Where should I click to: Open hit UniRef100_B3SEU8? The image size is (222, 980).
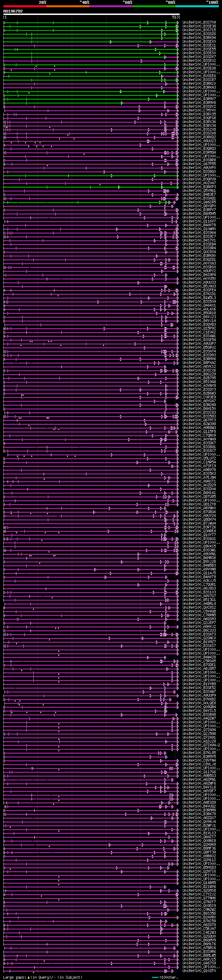click(199, 68)
